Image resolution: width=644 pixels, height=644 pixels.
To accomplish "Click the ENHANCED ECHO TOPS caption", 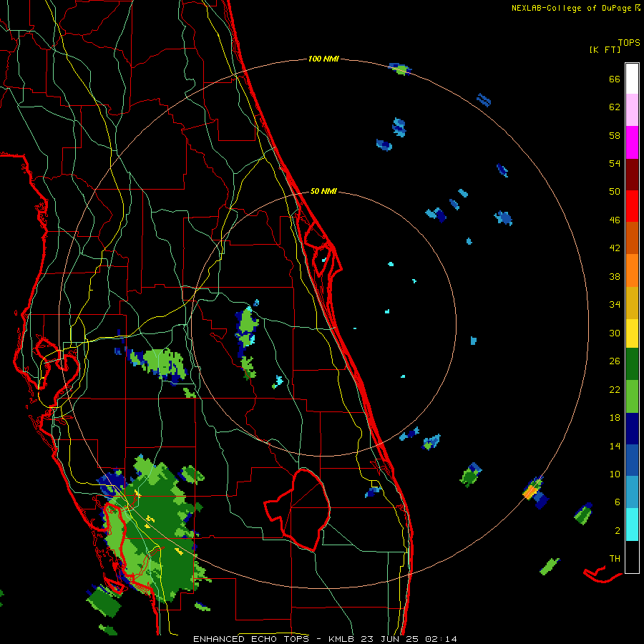I will point(251,639).
